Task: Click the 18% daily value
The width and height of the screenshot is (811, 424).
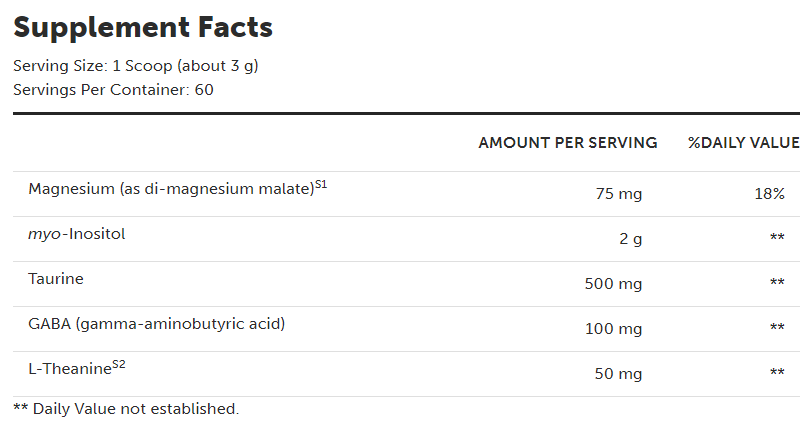Action: click(x=770, y=194)
